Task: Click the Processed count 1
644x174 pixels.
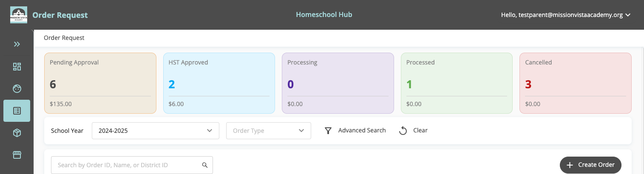Action: 409,84
